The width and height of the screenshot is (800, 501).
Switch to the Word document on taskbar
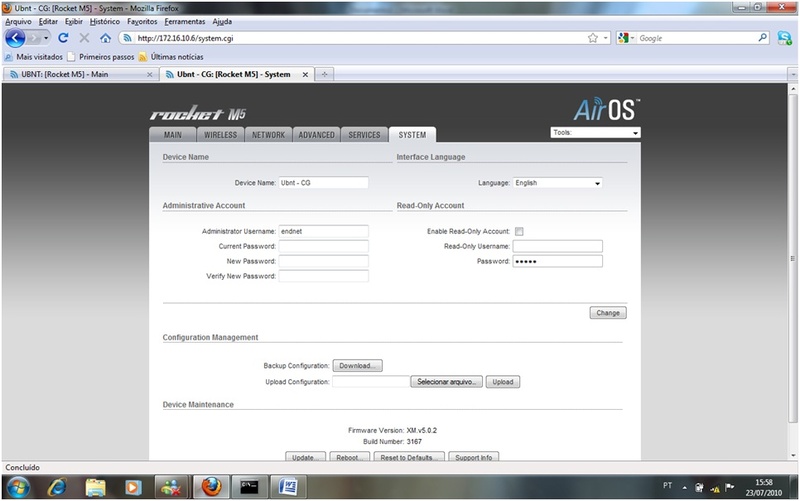coord(288,487)
